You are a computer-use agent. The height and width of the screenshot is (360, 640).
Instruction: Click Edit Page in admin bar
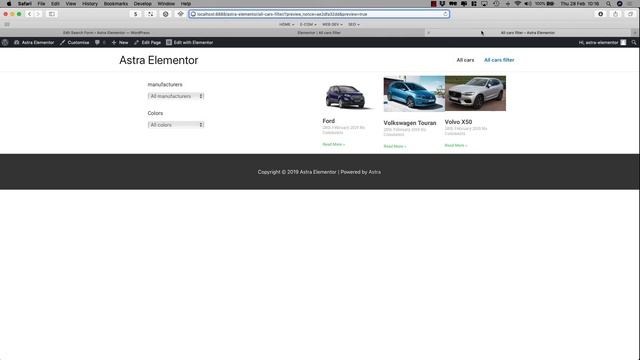coord(147,42)
